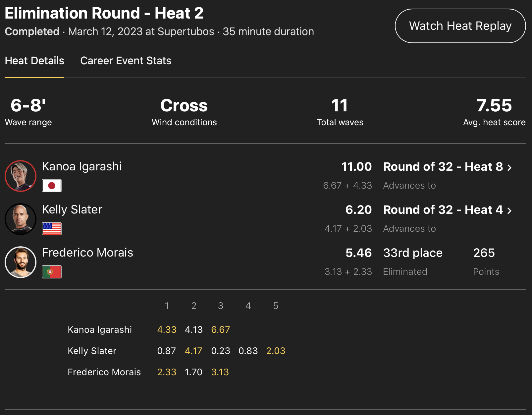Click Kelly Slater's profile photo
This screenshot has height=415, width=532.
point(21,219)
